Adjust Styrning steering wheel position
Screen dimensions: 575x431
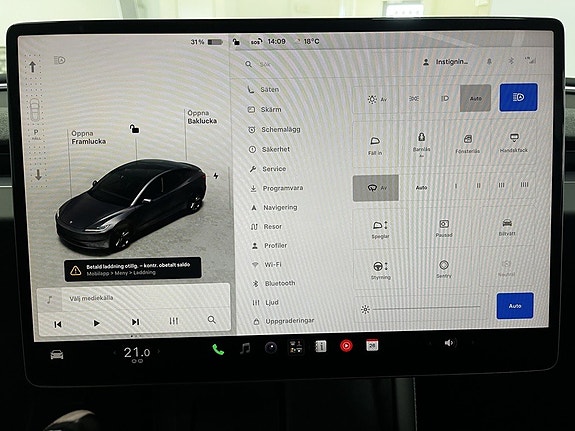(x=380, y=270)
